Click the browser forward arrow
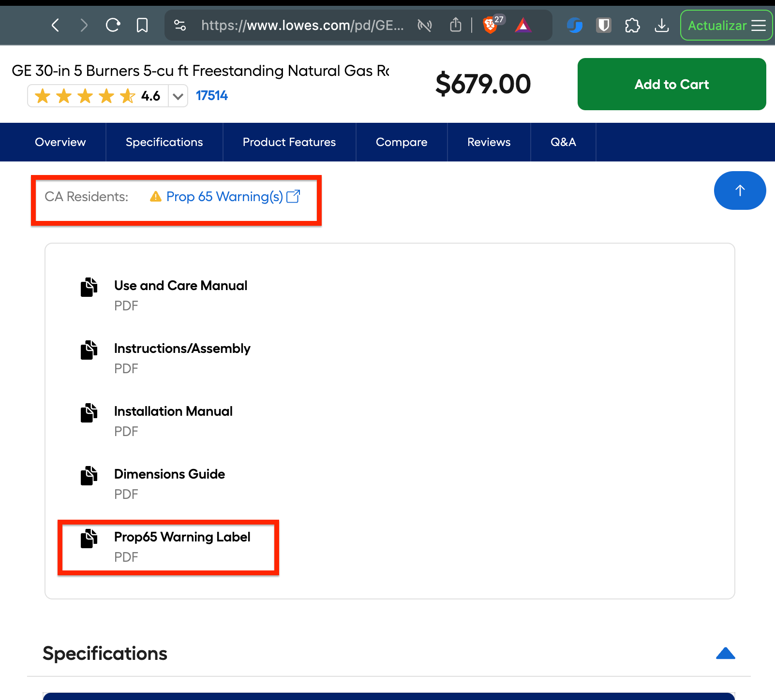 (84, 25)
